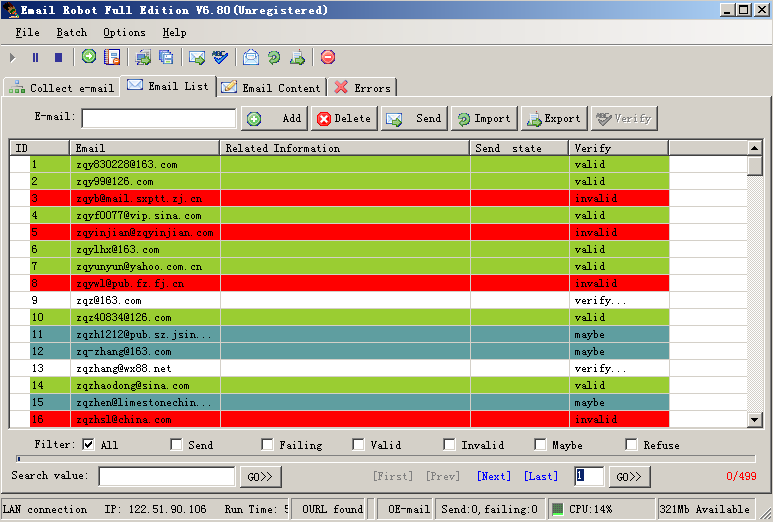This screenshot has height=522, width=773.
Task: Click the stacked floppy disks icon
Action: point(166,57)
